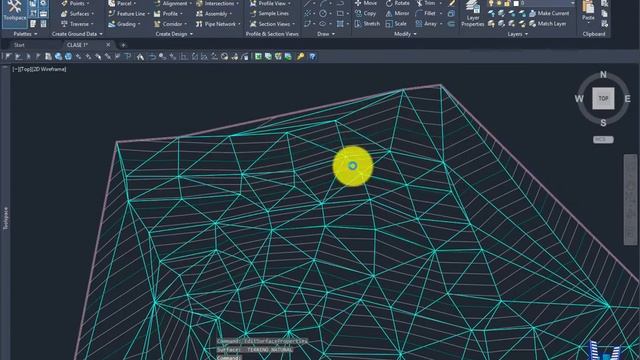
Task: Open the WCS coordinate system menu
Action: (603, 140)
